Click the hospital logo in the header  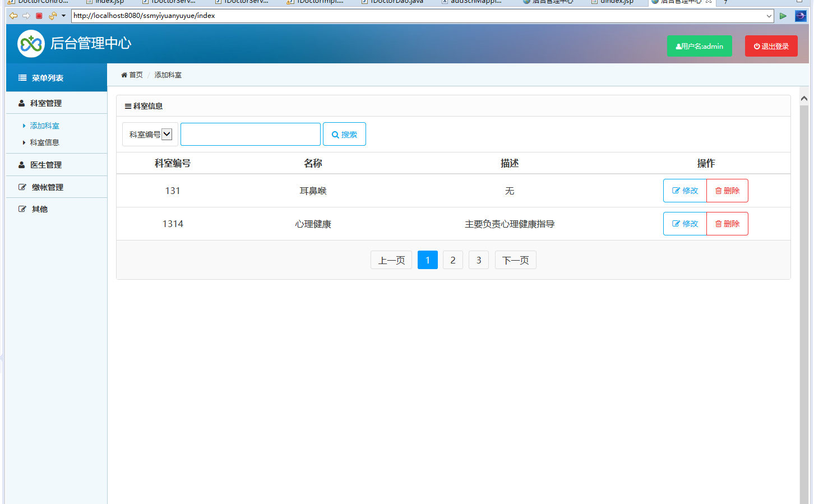pyautogui.click(x=31, y=43)
